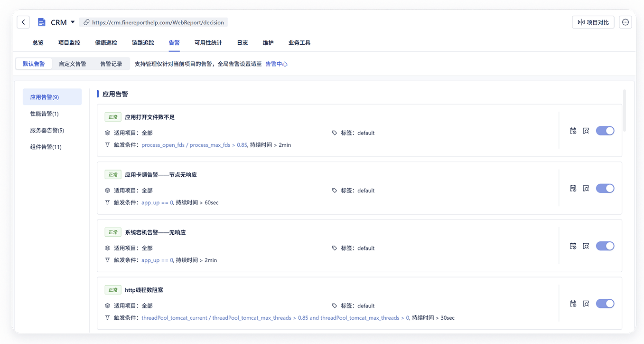Click the filter icon in http线程数阻塞 card
644x344 pixels.
[x=107, y=318]
